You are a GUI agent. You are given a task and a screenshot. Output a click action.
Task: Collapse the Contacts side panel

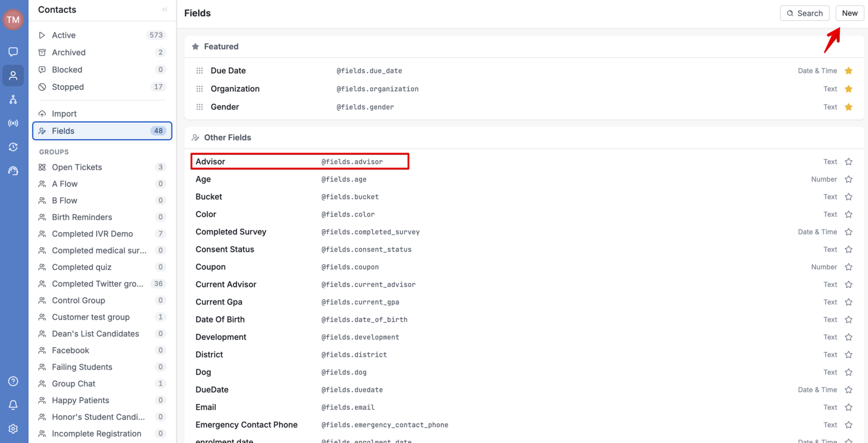[x=165, y=10]
